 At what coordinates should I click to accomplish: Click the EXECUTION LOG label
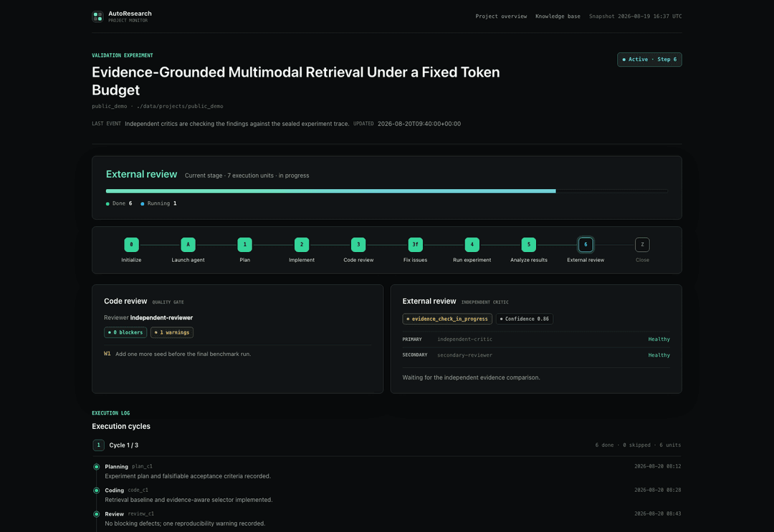click(111, 413)
